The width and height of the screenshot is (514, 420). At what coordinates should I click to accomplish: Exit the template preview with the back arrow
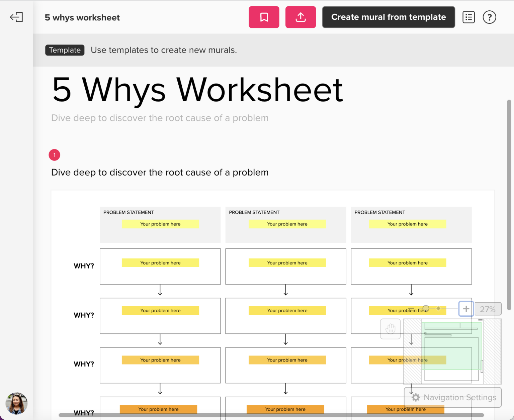[x=16, y=17]
